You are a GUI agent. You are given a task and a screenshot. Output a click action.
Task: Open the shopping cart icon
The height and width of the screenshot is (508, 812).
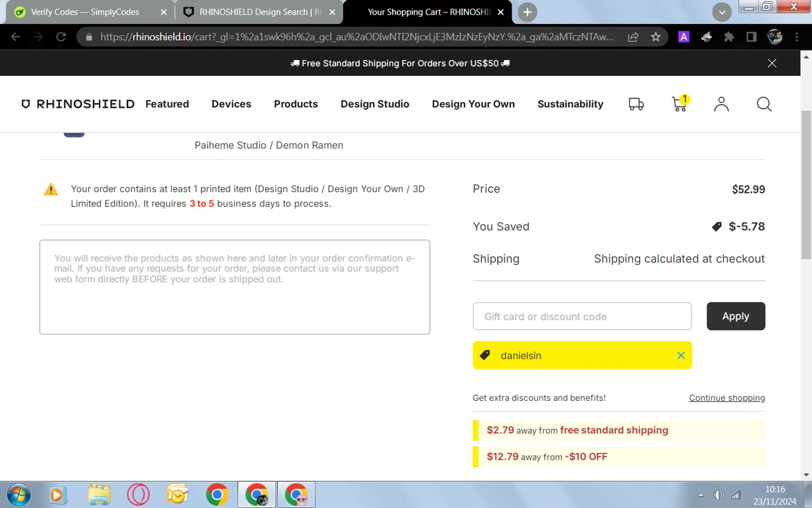(x=679, y=103)
